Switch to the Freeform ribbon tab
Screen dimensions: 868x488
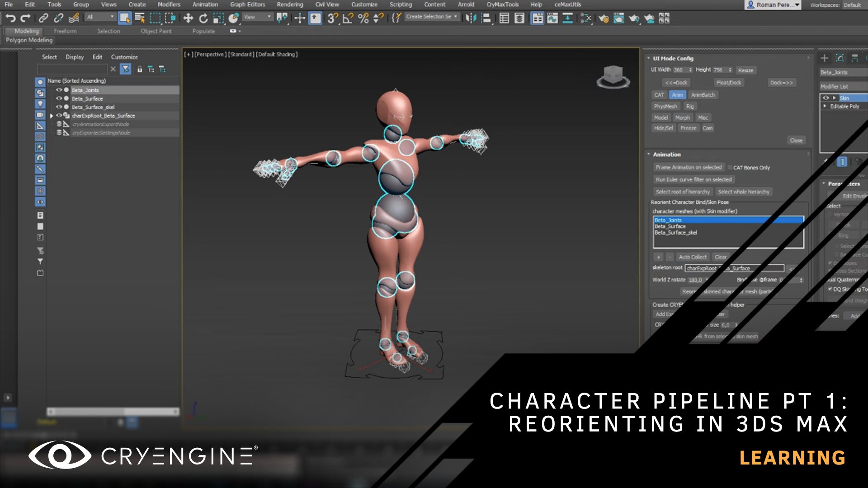[65, 31]
